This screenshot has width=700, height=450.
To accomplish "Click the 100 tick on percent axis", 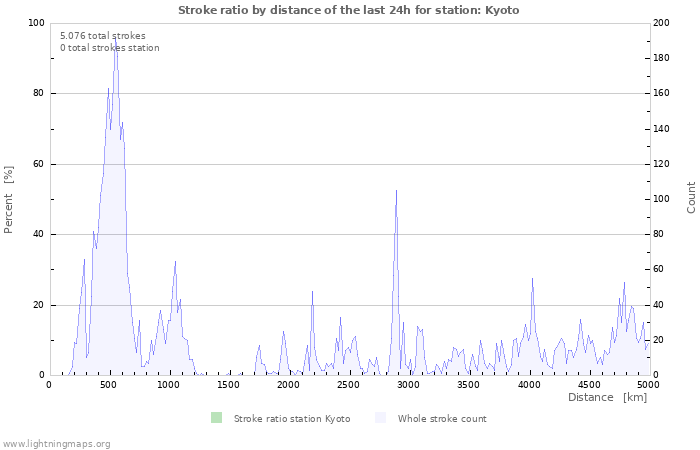I will (x=35, y=23).
